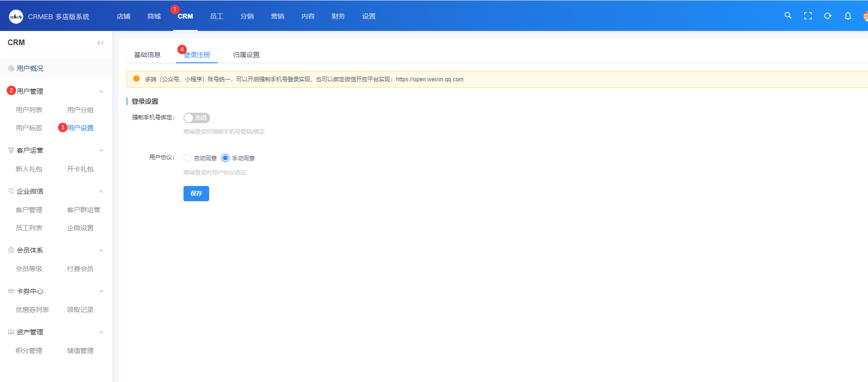Viewport: 868px width, 382px height.
Task: Collapse the 客户运营 menu section
Action: pos(101,150)
